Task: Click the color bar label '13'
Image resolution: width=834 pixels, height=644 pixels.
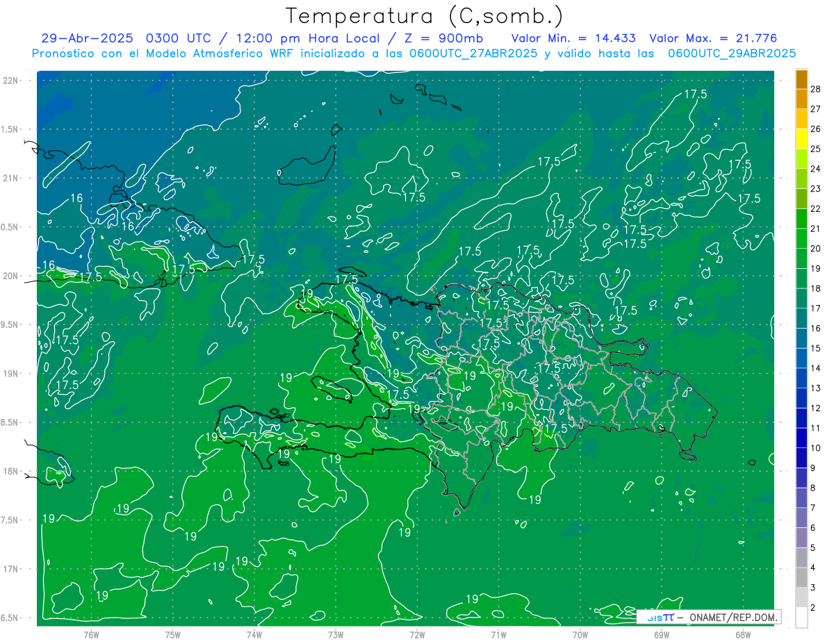Action: pyautogui.click(x=816, y=388)
